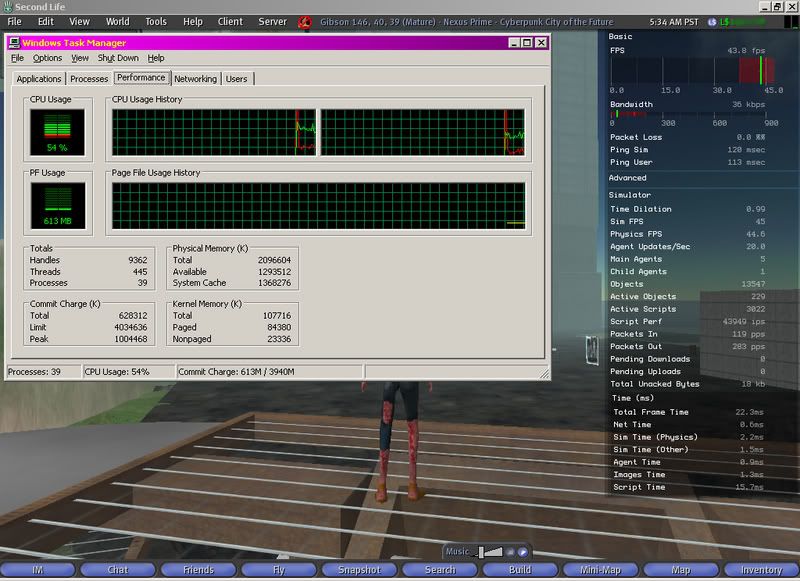Click the Physics FPS stat row
Screen dimensions: 800x581
688,234
